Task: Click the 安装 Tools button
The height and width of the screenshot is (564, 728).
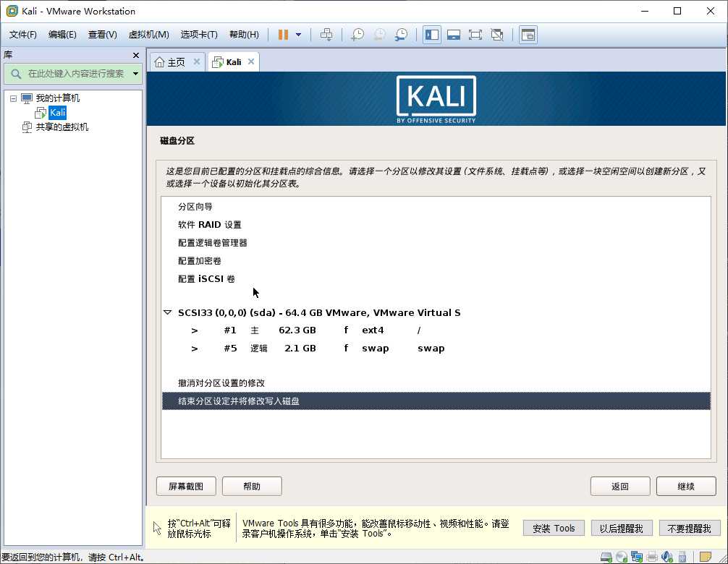Action: coord(554,529)
